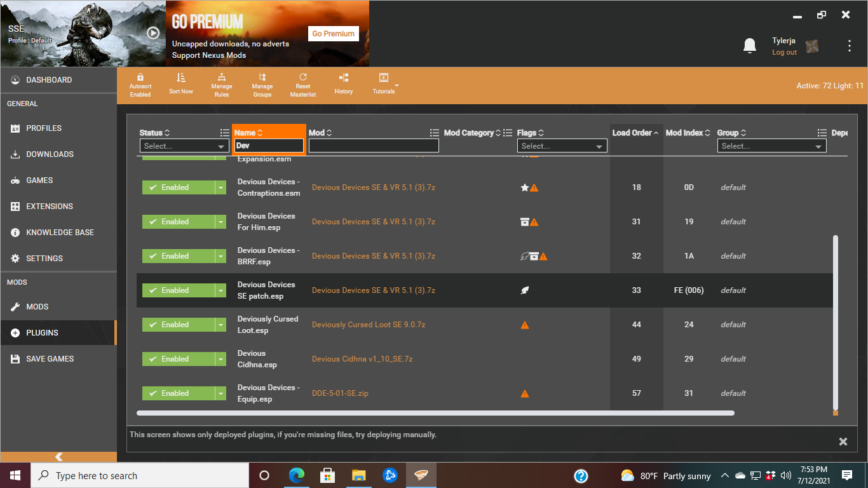
Task: Open column options icon next to Group
Action: coord(822,133)
